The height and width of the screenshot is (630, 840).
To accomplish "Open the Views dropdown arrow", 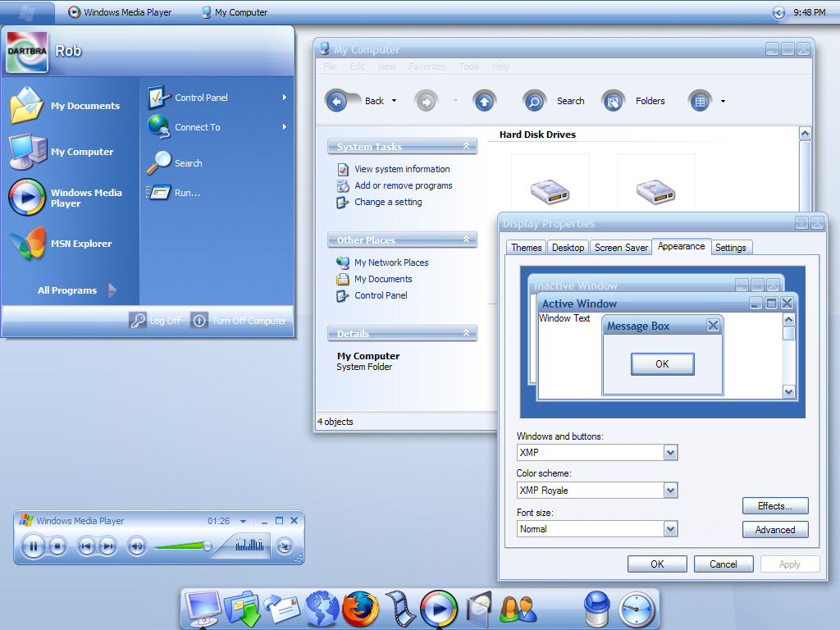I will [x=723, y=101].
